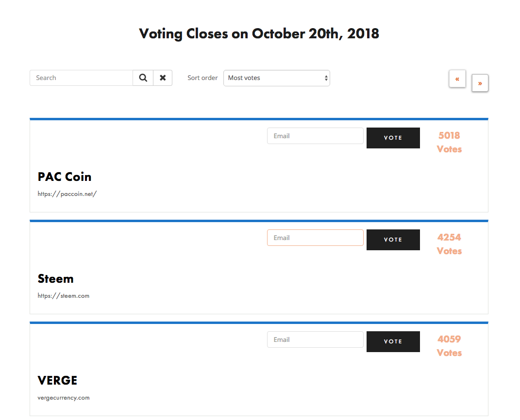Click the 4254 Votes count
Viewport: 520px width, 420px height.
pyautogui.click(x=449, y=244)
